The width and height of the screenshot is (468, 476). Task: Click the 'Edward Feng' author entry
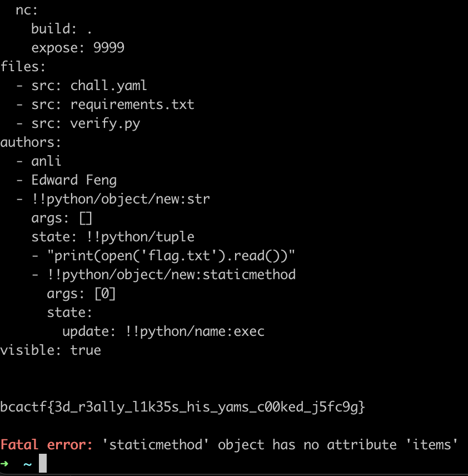point(74,180)
